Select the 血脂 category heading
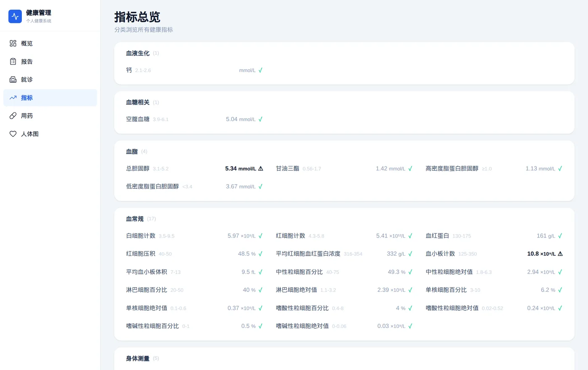The height and width of the screenshot is (370, 588). (x=132, y=152)
